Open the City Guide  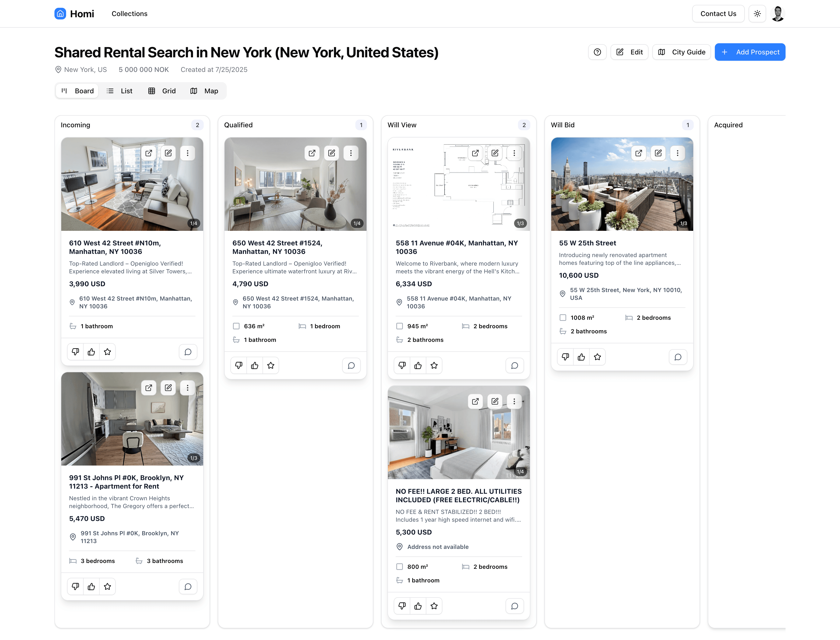tap(682, 52)
